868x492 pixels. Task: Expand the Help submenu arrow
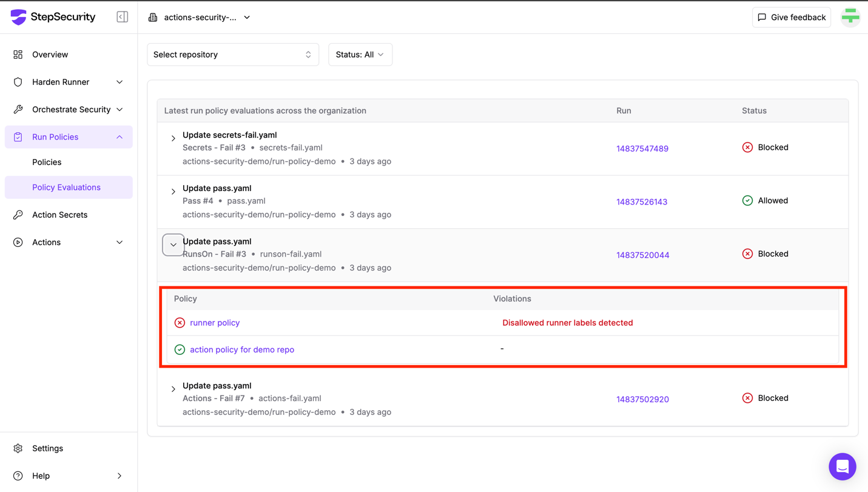click(x=119, y=476)
